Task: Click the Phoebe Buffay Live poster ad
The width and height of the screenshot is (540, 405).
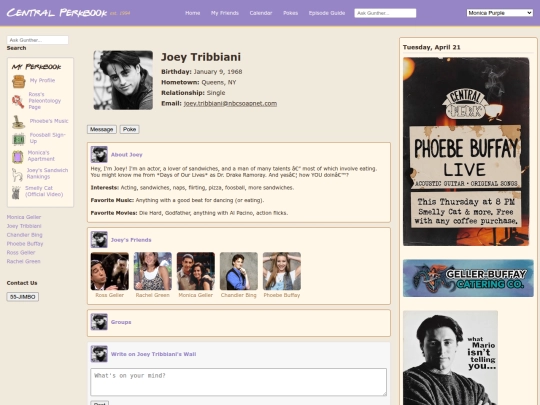Action: (x=466, y=152)
